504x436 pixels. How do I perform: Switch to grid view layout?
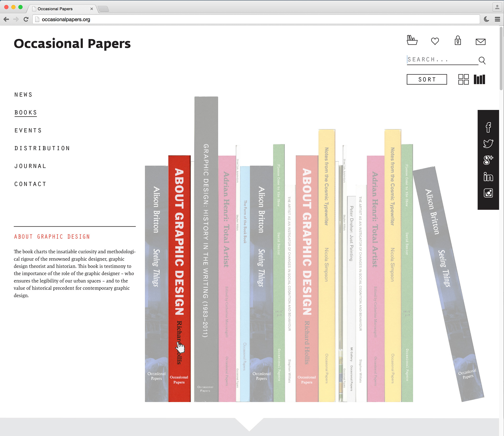[x=463, y=79]
